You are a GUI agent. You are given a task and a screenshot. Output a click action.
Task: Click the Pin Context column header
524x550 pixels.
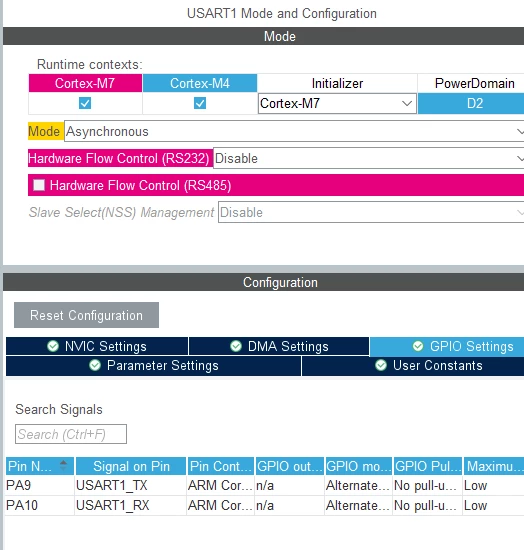pos(221,466)
